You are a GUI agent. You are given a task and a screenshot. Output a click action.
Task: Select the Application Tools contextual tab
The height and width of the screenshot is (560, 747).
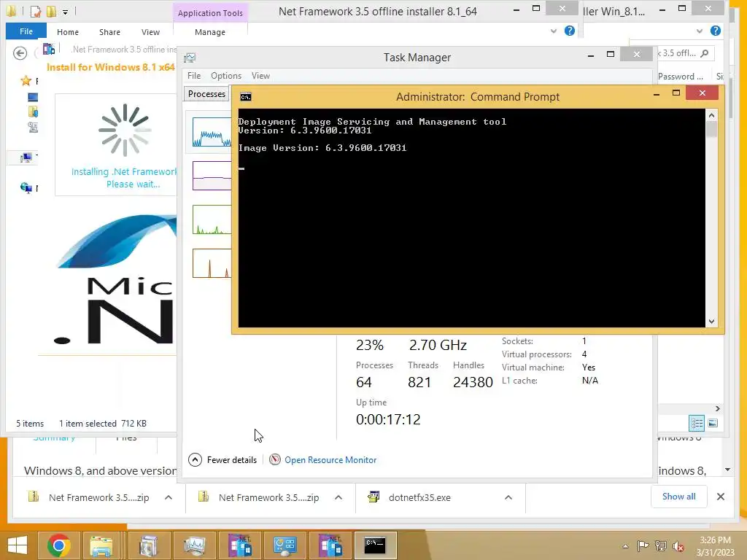pos(210,13)
